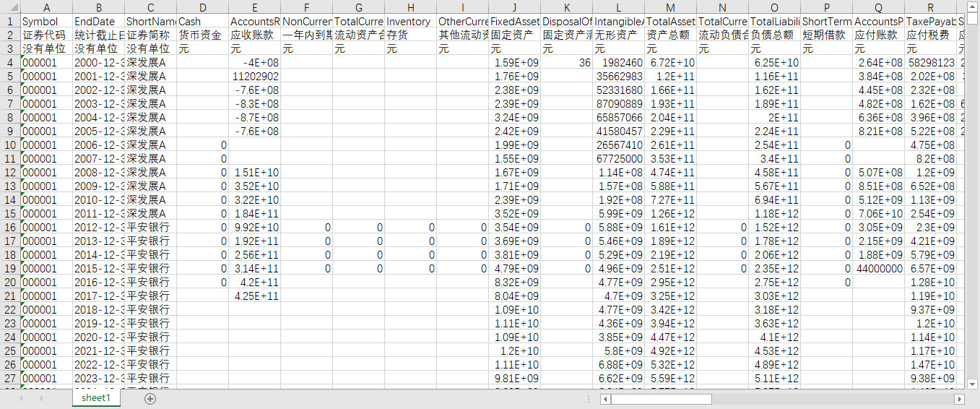Select column D header

(202, 7)
